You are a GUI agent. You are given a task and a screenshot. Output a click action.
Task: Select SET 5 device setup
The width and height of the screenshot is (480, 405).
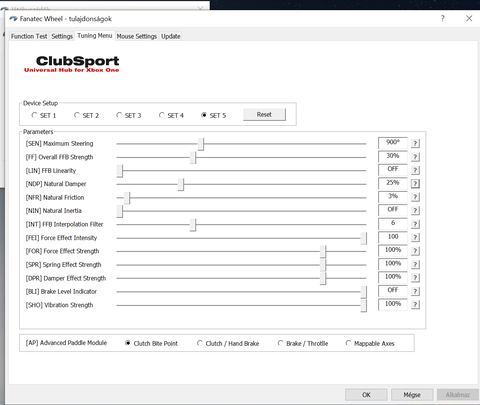point(213,115)
